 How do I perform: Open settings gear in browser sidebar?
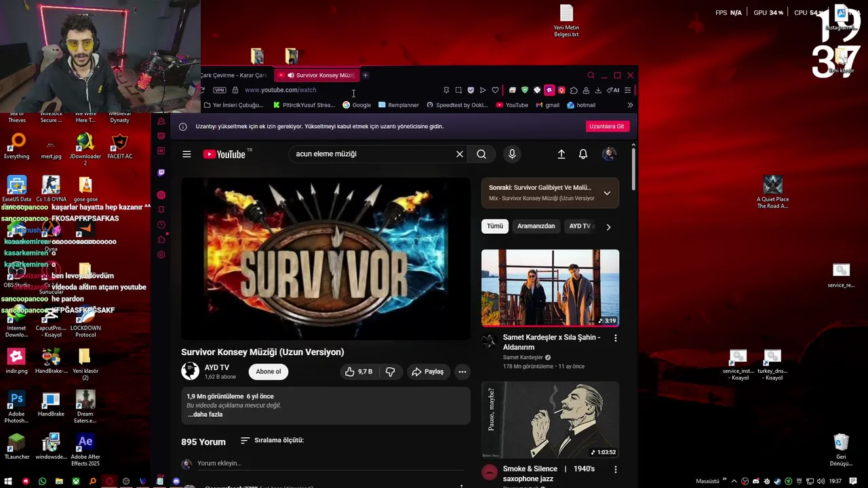161,255
